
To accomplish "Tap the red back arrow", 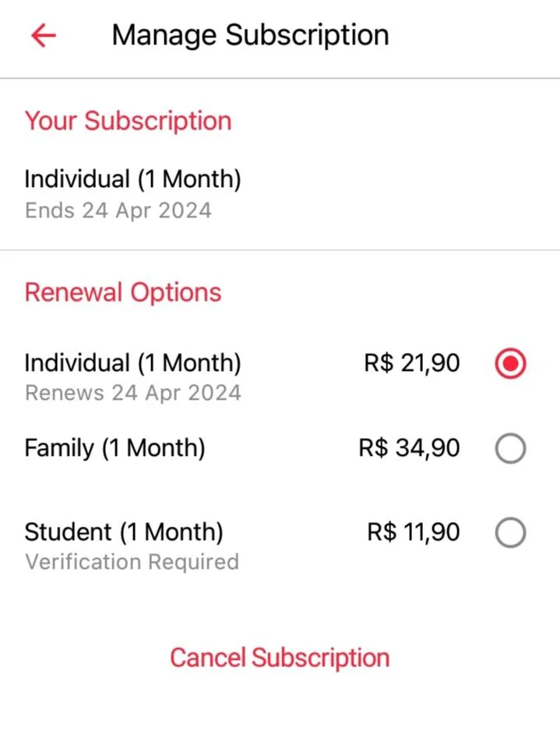I will 44,36.
